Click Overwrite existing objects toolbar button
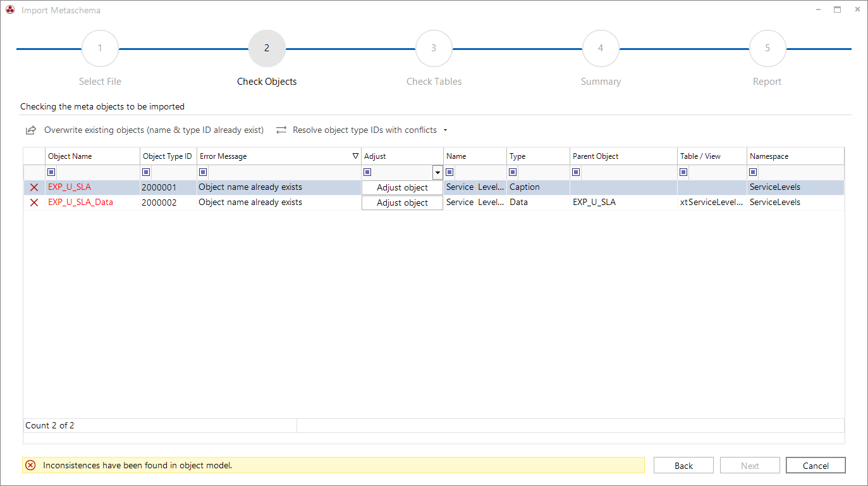The height and width of the screenshot is (486, 868). 144,130
